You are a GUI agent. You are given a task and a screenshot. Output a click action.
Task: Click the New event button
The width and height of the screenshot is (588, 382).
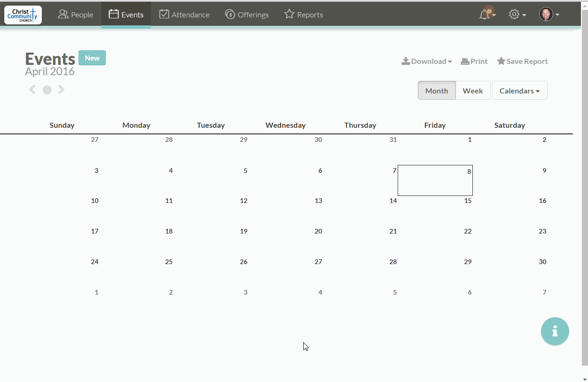[92, 58]
